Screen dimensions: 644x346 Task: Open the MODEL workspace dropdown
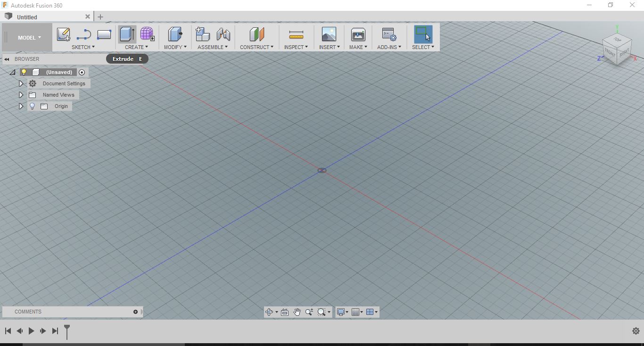coord(29,38)
